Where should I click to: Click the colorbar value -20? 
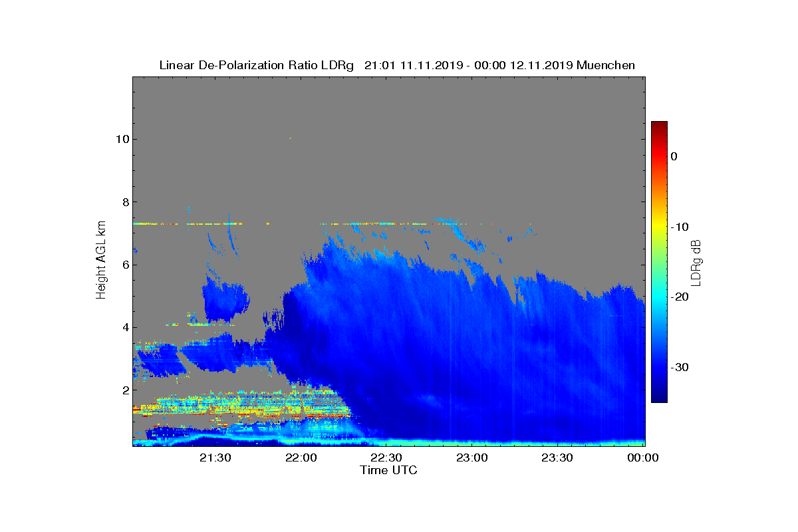click(679, 297)
